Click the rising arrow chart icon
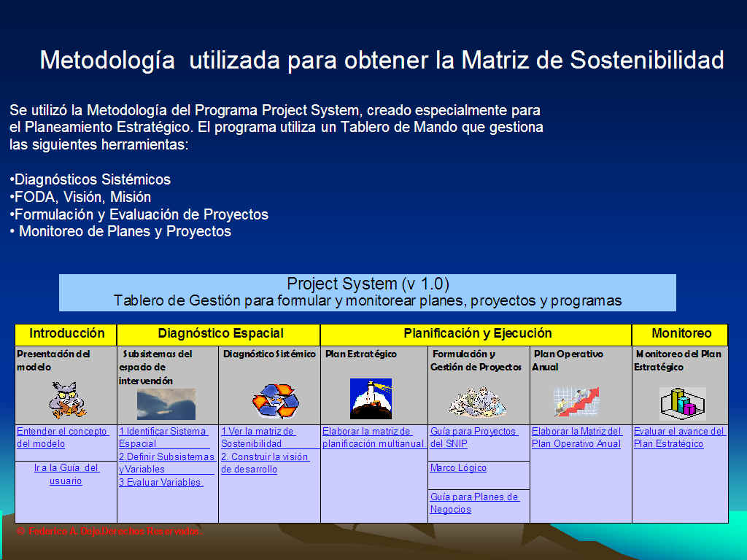This screenshot has width=747, height=560. (x=576, y=402)
